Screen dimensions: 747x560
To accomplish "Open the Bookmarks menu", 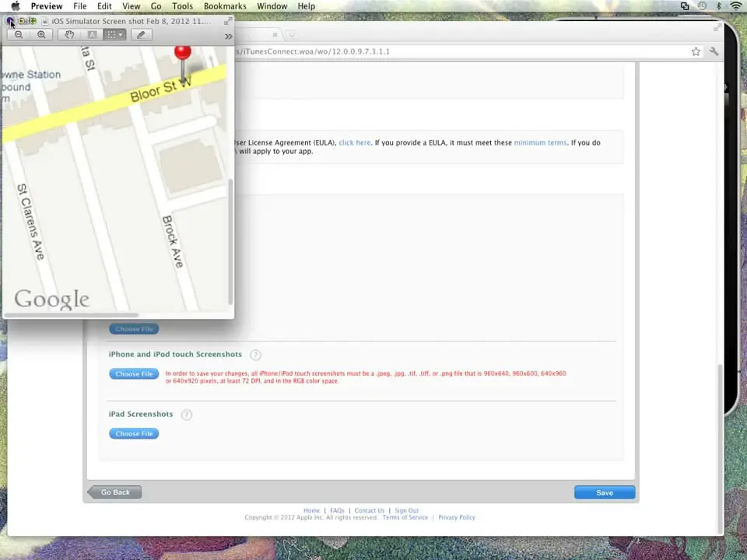I will [x=225, y=6].
